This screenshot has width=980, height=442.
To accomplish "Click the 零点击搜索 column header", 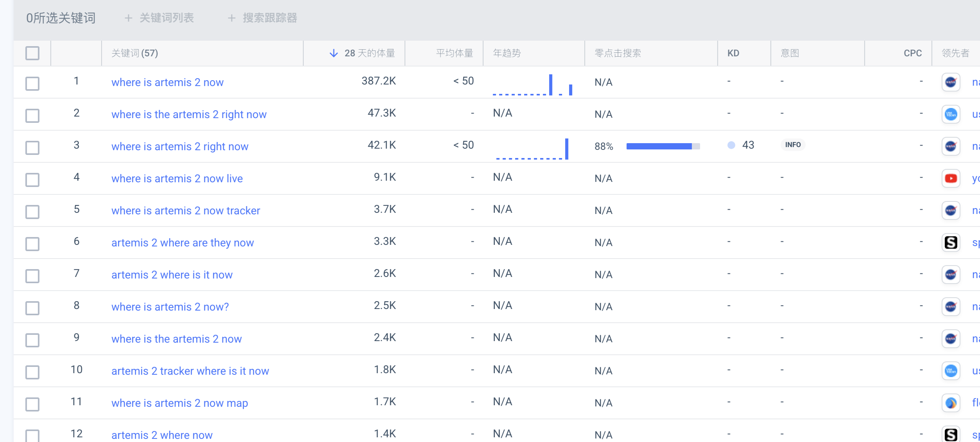I will (618, 53).
